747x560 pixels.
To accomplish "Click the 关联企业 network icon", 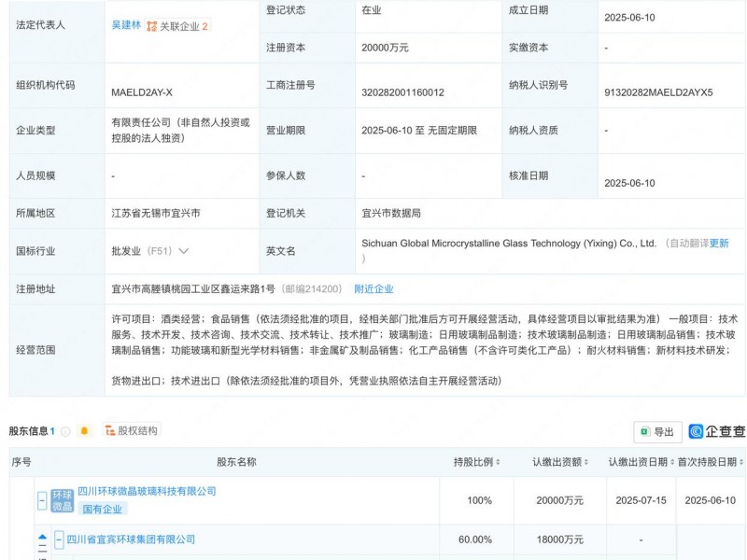I will click(x=152, y=26).
